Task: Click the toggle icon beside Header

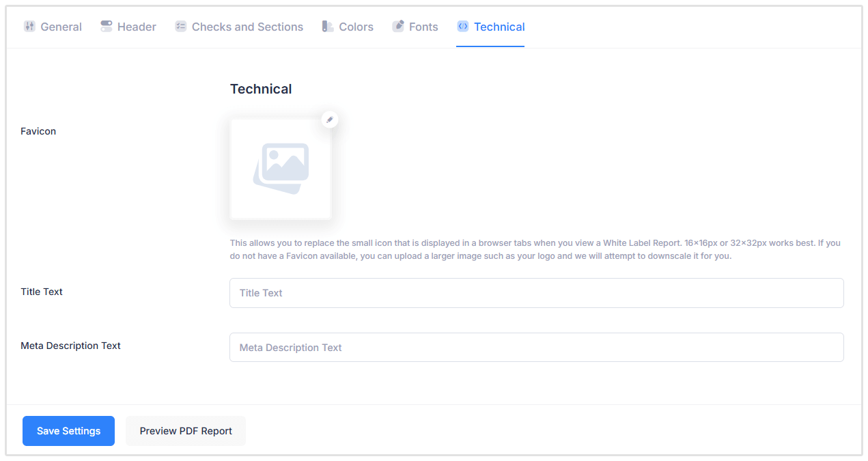Action: (106, 27)
